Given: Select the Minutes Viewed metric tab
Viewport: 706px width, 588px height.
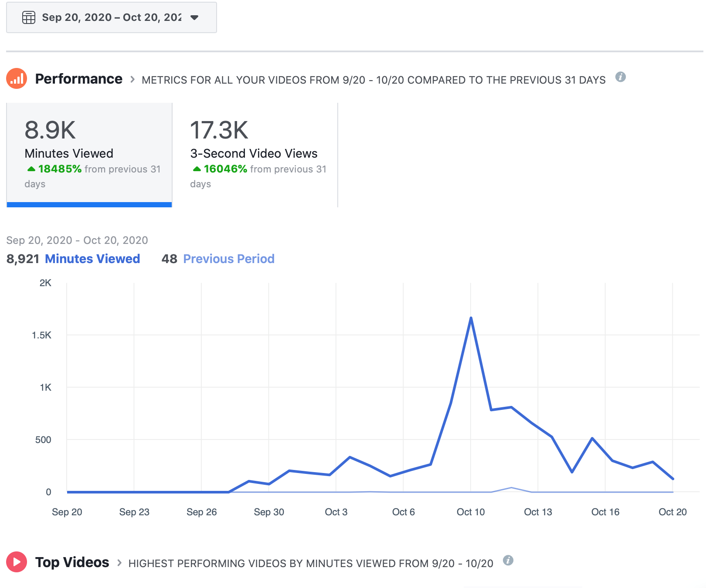Looking at the screenshot, I should [89, 155].
